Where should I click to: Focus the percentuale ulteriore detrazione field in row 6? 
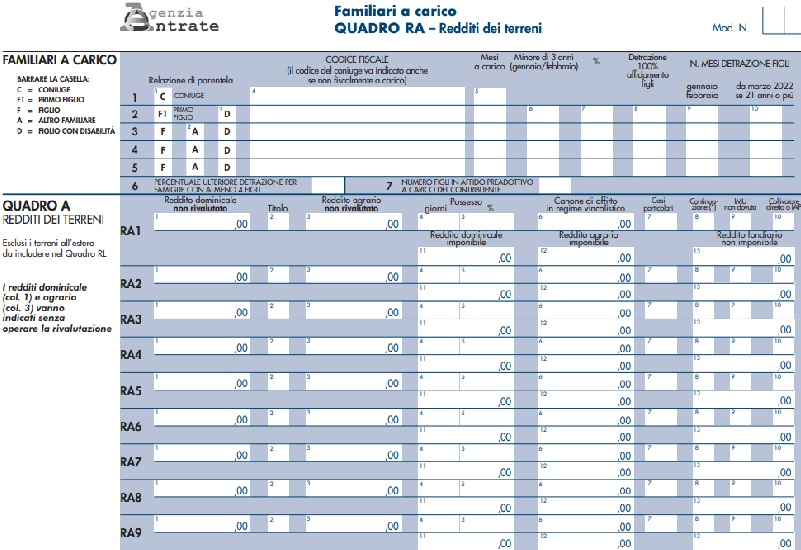(326, 185)
